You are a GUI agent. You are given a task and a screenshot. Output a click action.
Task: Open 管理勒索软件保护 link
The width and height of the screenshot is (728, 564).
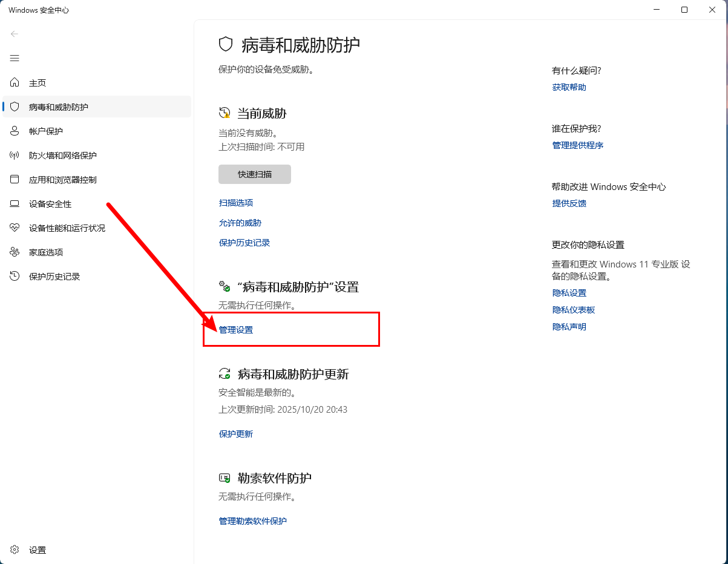click(x=253, y=521)
